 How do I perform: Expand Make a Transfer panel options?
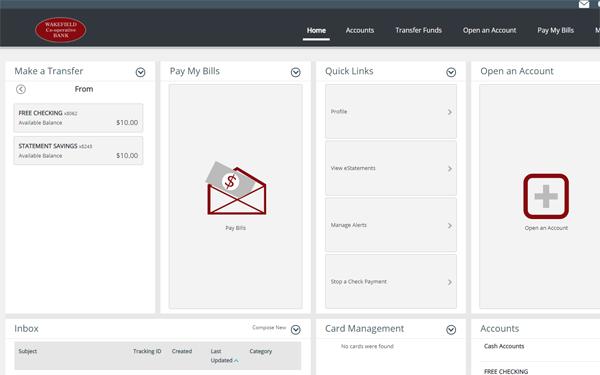coord(140,72)
